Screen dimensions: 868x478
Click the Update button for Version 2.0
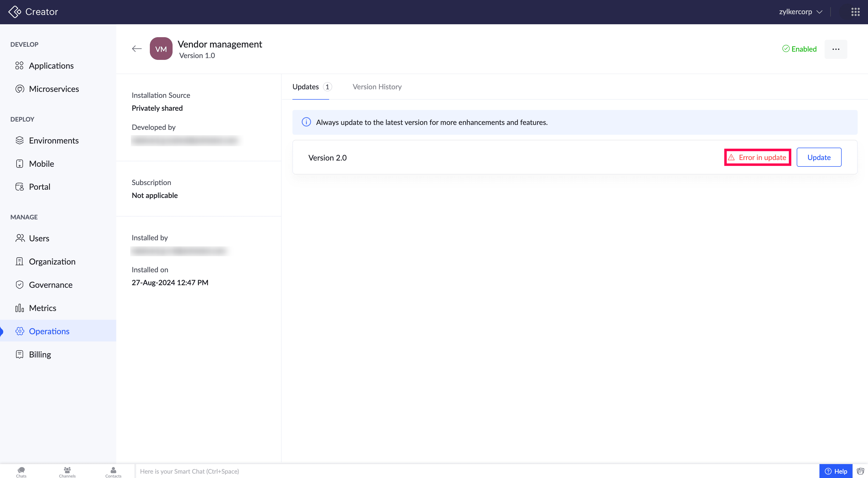(x=818, y=157)
